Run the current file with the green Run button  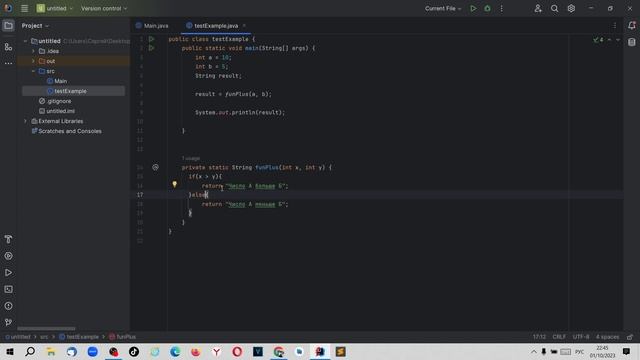coord(473,8)
